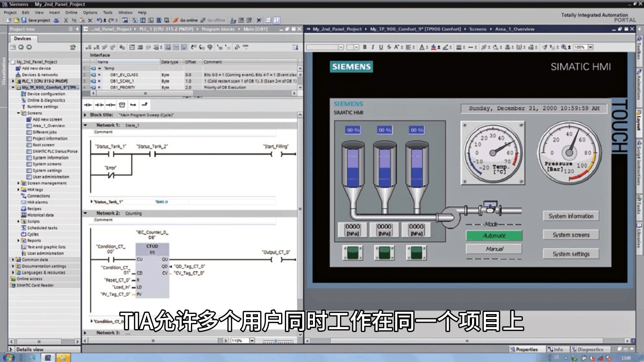Click the Open project folder icon
Viewport: 644px width, 362px height.
(16, 20)
